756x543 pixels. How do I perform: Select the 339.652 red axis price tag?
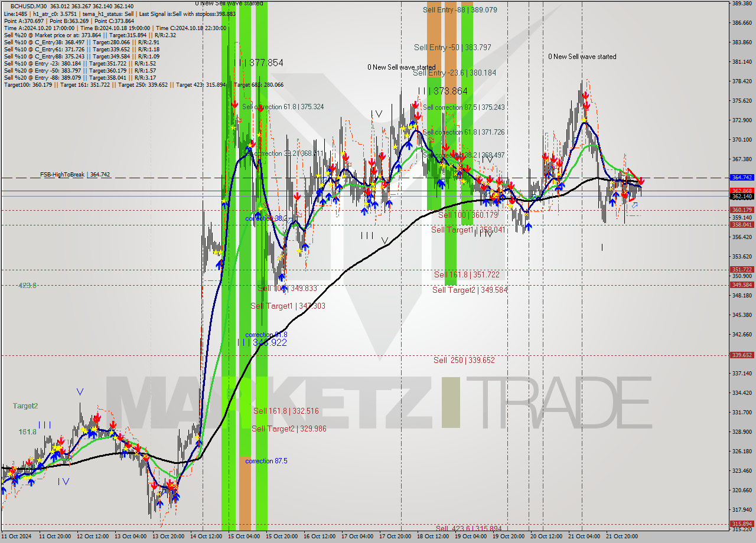(742, 355)
